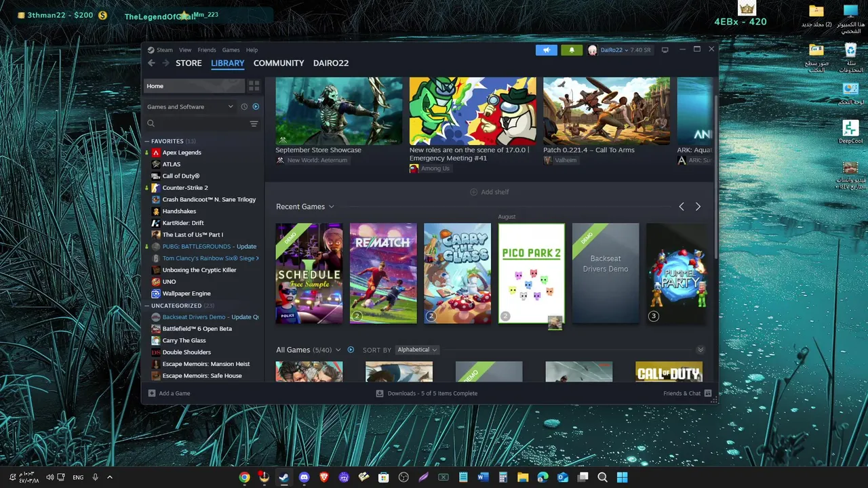Image resolution: width=868 pixels, height=488 pixels.
Task: Select PUBG: BATTLEGROUNDS – Update entry
Action: [210, 247]
